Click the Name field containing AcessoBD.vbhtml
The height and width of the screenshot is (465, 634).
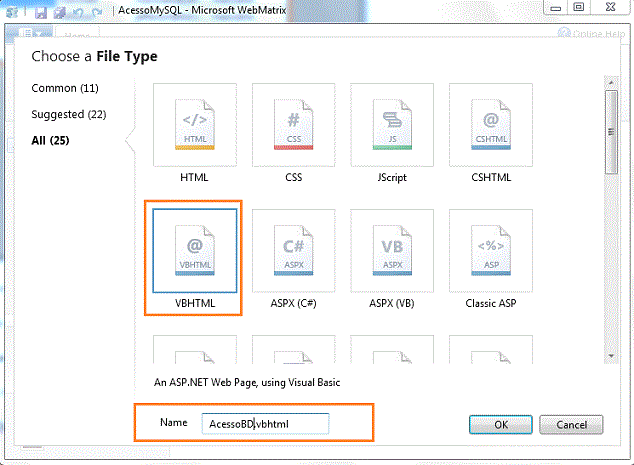tap(266, 424)
